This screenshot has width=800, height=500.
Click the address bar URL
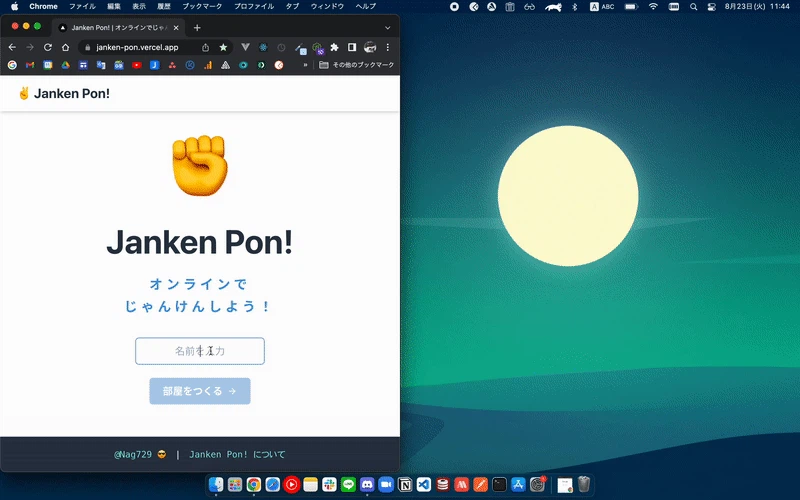(137, 47)
